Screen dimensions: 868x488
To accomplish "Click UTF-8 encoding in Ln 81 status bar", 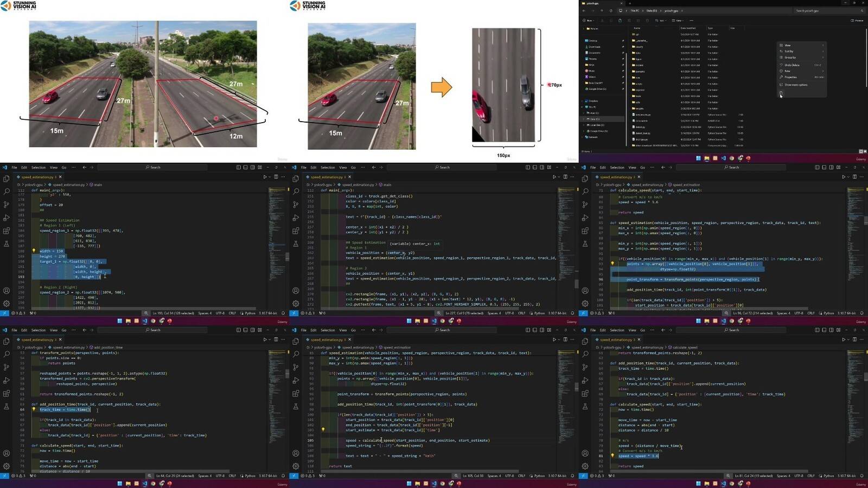I will (x=799, y=476).
